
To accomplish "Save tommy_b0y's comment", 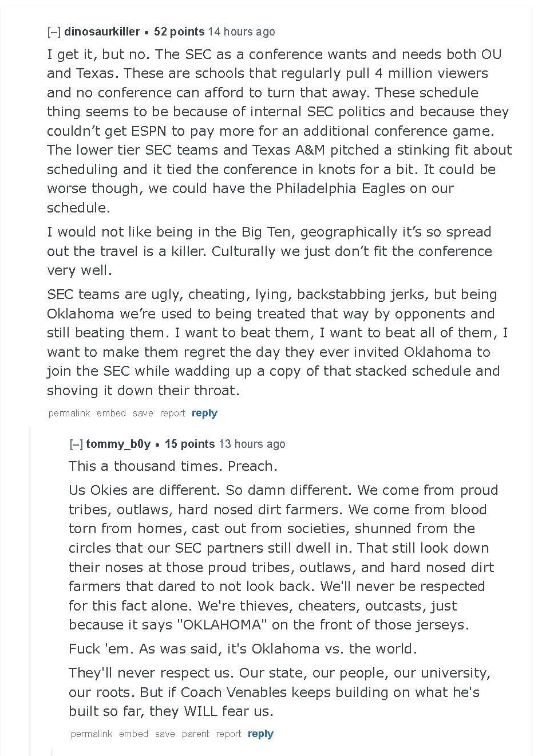I will 165,734.
